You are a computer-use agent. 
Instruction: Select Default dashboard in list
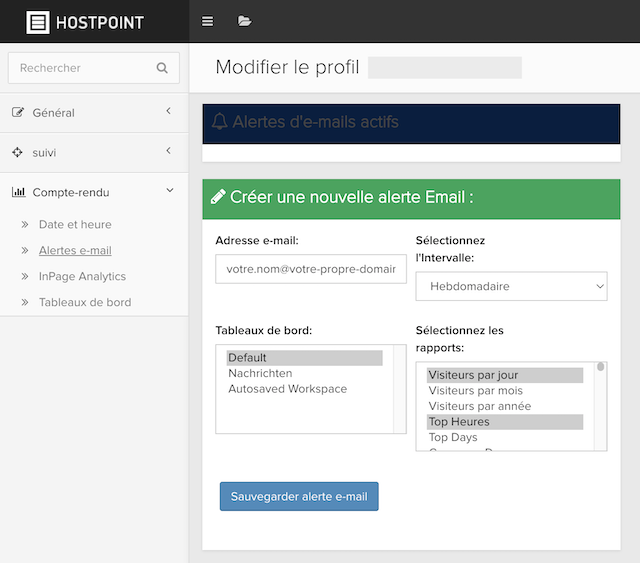(304, 358)
